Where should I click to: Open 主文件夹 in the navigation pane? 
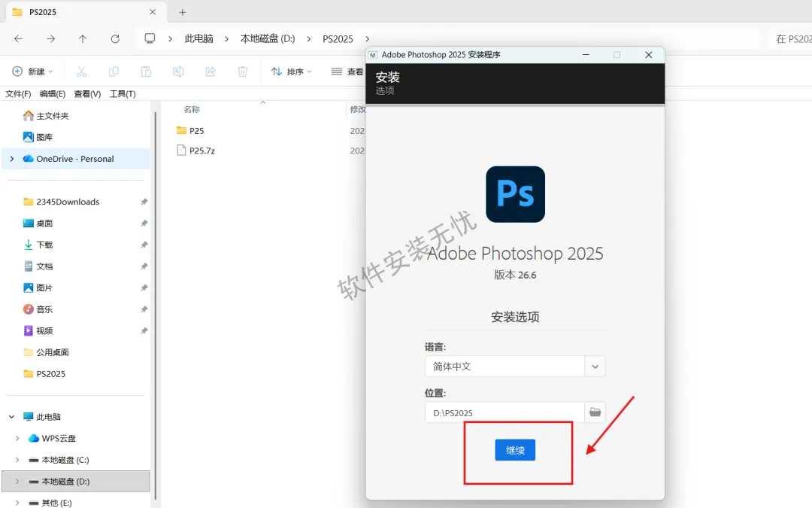pyautogui.click(x=46, y=116)
